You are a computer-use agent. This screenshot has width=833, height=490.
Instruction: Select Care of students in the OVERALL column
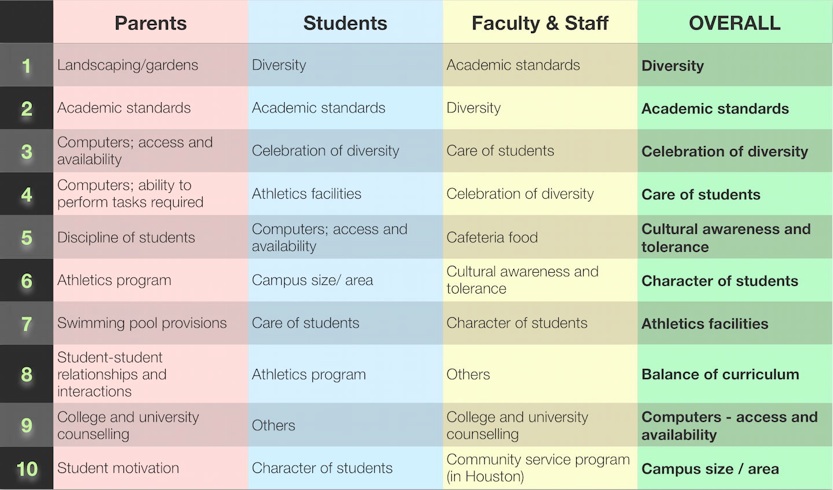[701, 195]
